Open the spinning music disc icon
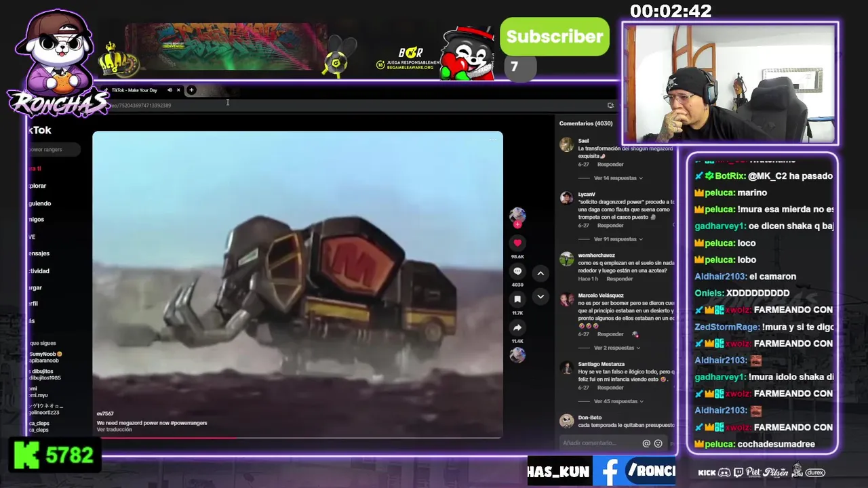Viewport: 868px width, 488px height. click(x=517, y=355)
